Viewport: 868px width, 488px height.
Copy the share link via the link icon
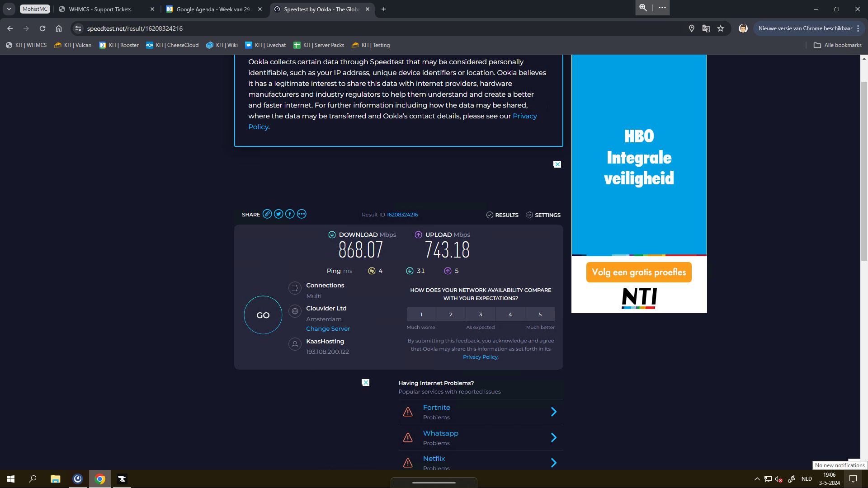[x=267, y=214]
